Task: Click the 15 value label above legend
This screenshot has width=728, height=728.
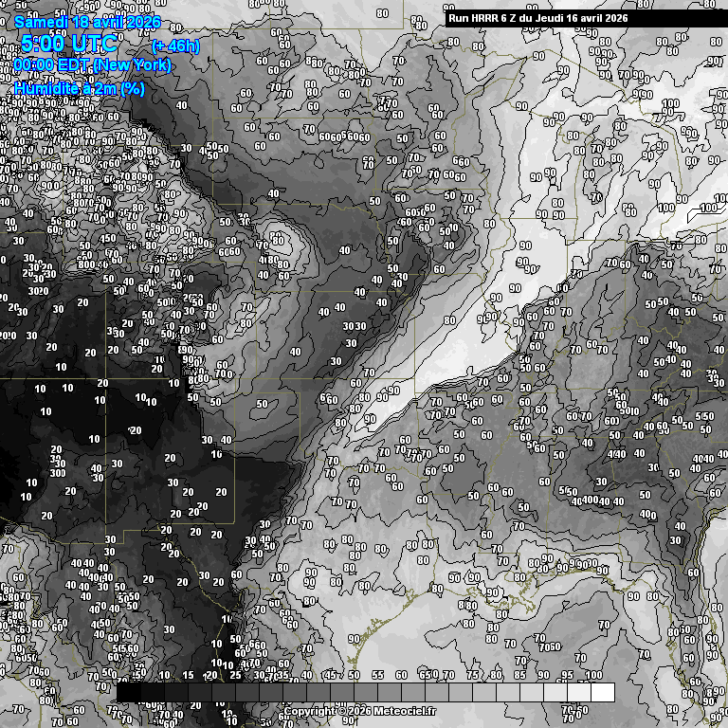Action: (x=188, y=676)
